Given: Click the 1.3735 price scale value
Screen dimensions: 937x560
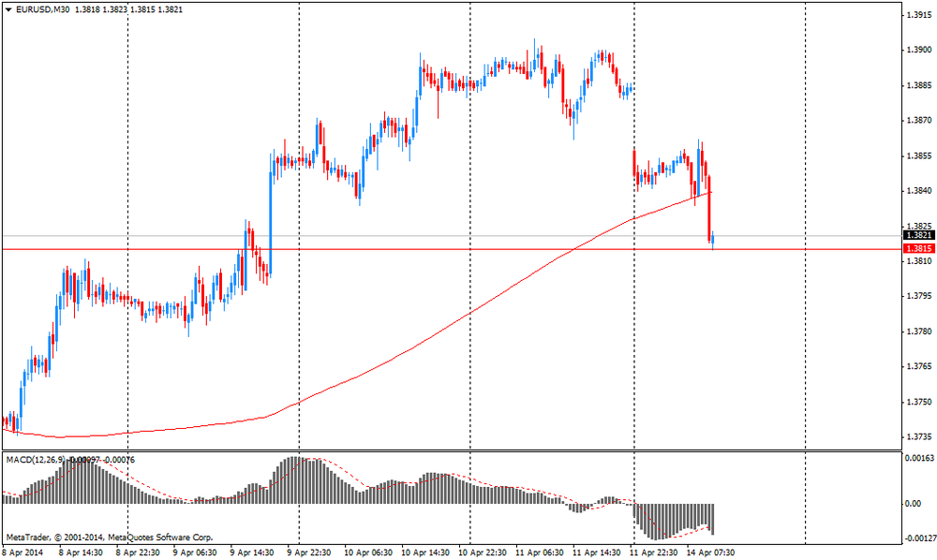Looking at the screenshot, I should (x=919, y=437).
